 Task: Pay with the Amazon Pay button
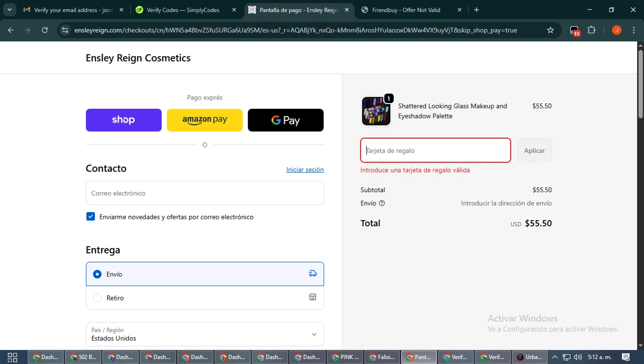[205, 120]
